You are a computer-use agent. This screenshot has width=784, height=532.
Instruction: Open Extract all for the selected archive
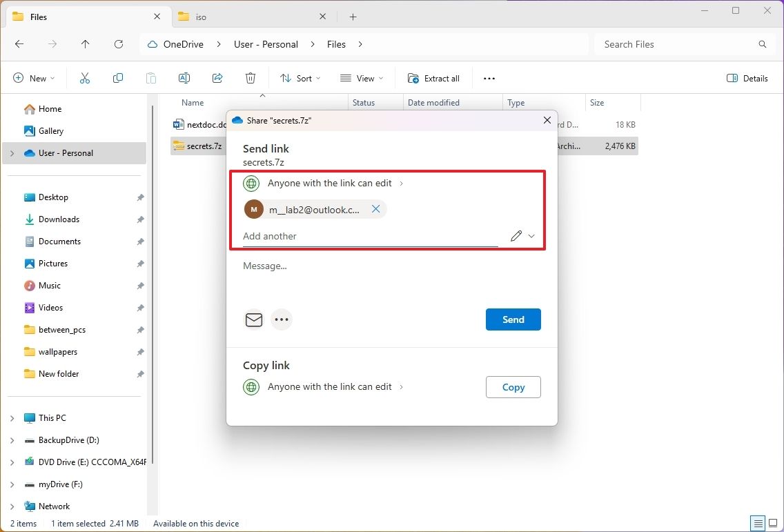coord(433,78)
